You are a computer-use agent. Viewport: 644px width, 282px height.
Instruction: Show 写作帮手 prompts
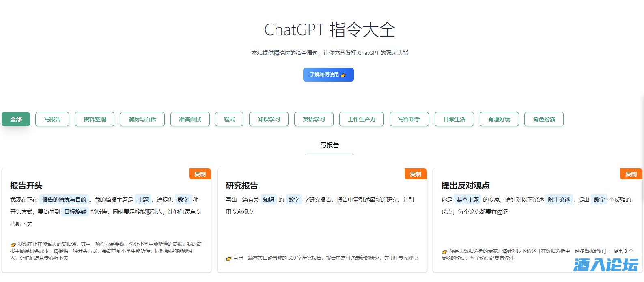[409, 119]
